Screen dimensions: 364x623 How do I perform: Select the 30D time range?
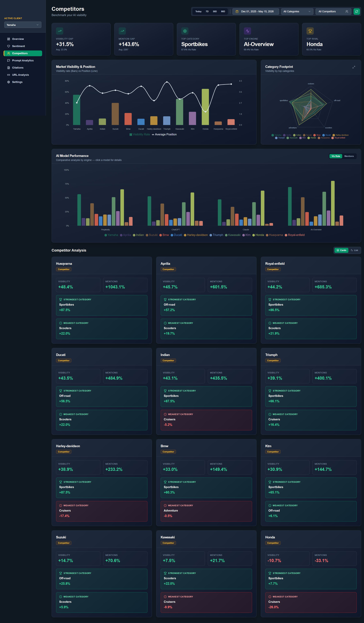click(x=215, y=12)
